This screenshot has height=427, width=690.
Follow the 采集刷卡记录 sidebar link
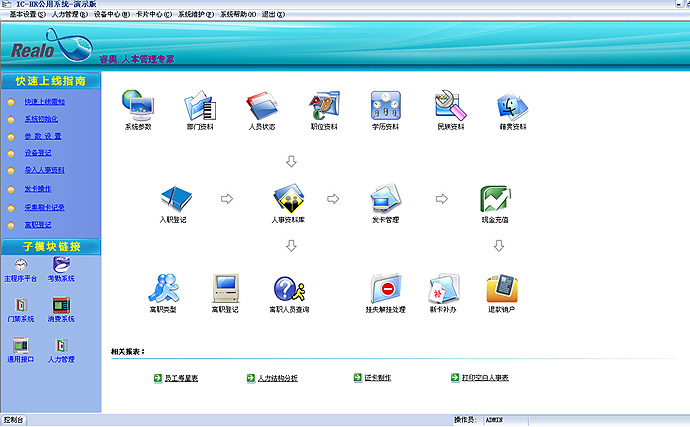[44, 207]
